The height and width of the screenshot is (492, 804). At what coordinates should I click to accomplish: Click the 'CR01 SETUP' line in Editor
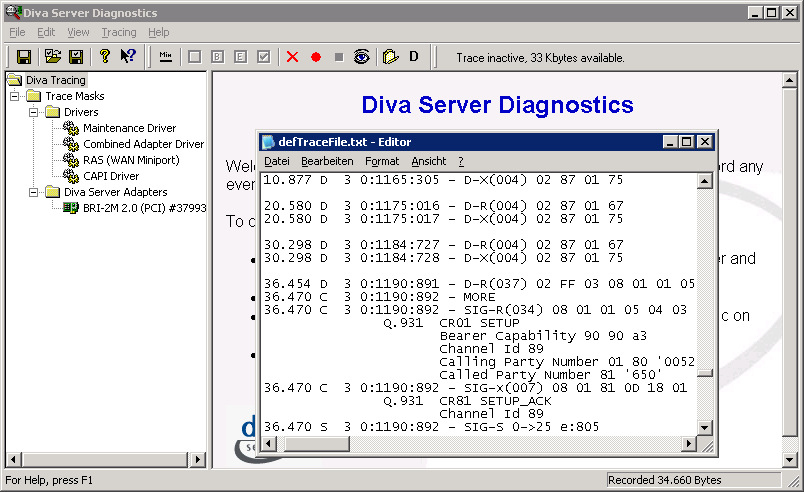click(x=479, y=323)
